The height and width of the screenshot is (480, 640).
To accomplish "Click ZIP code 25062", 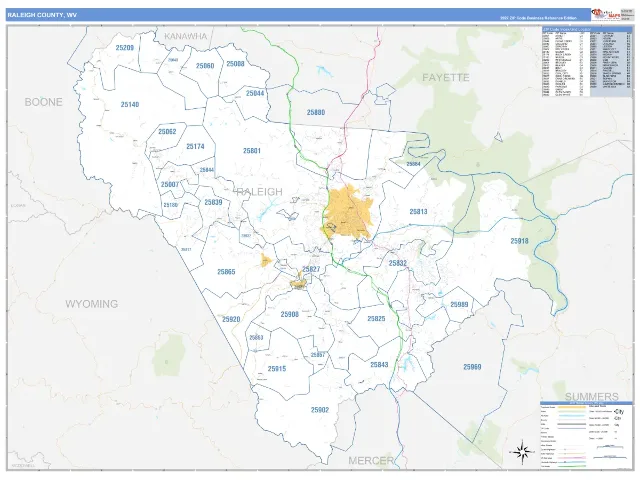I will pyautogui.click(x=167, y=131).
